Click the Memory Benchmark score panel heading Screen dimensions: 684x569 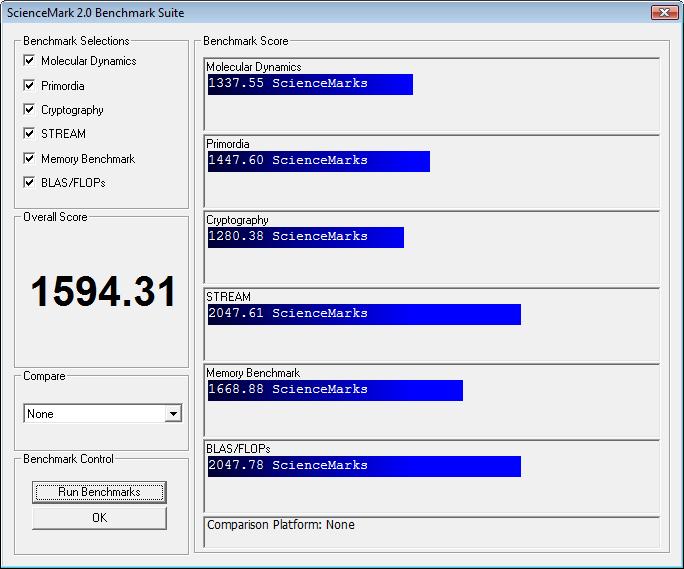[x=253, y=373]
